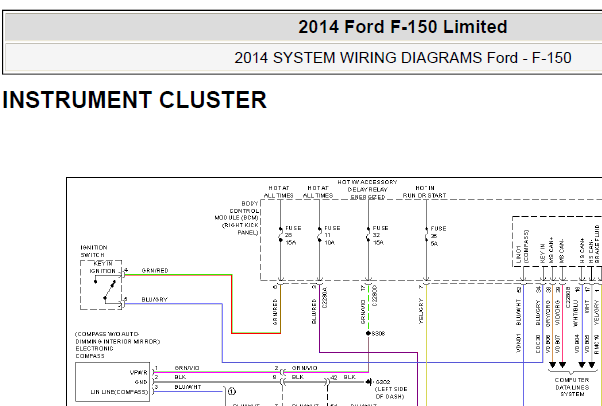Click the "MS CAN+" cluster pin label
The width and height of the screenshot is (602, 406).
(552, 250)
